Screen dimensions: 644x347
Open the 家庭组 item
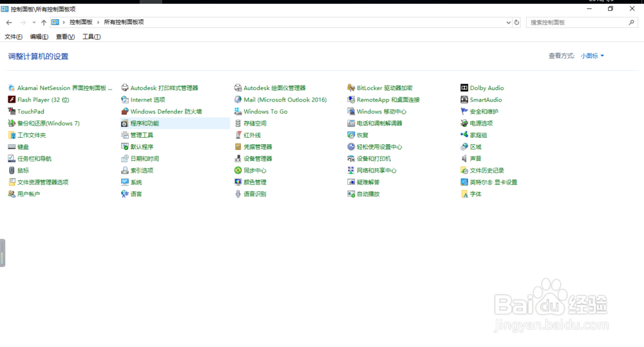[x=478, y=135]
